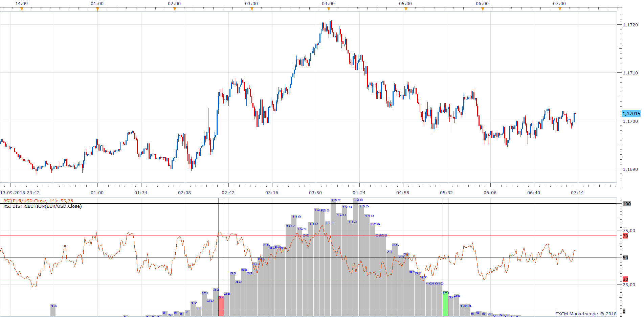Click the histogram bar labeled 118
The height and width of the screenshot is (317, 644).
click(294, 266)
